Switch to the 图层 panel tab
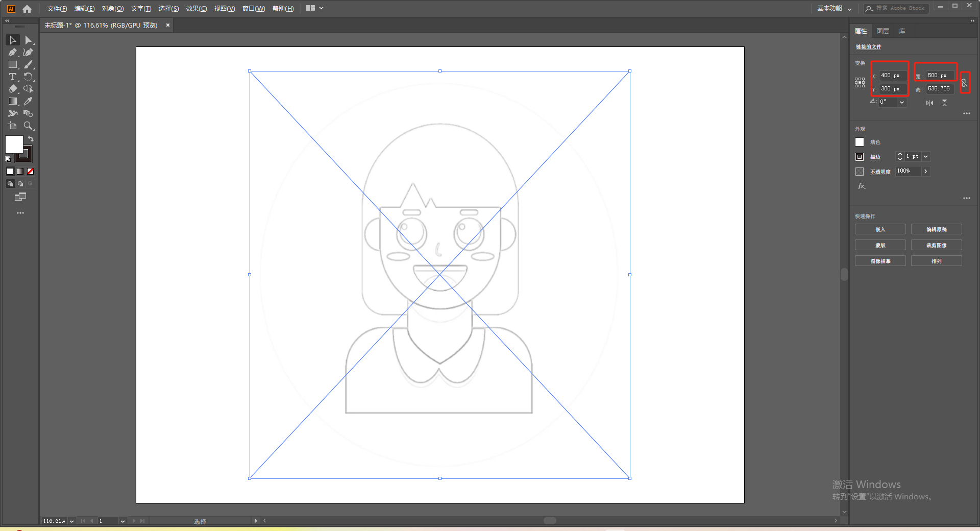The height and width of the screenshot is (531, 980). click(x=883, y=31)
